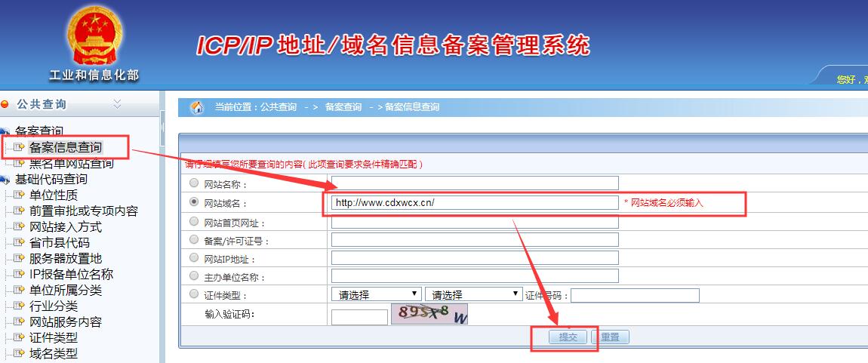868x363 pixels.
Task: Open the first 请选择 certificate type dropdown
Action: [x=377, y=294]
